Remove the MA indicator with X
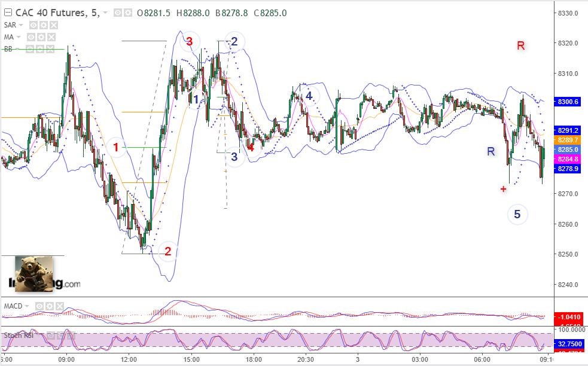This screenshot has height=366, width=588. [51, 37]
